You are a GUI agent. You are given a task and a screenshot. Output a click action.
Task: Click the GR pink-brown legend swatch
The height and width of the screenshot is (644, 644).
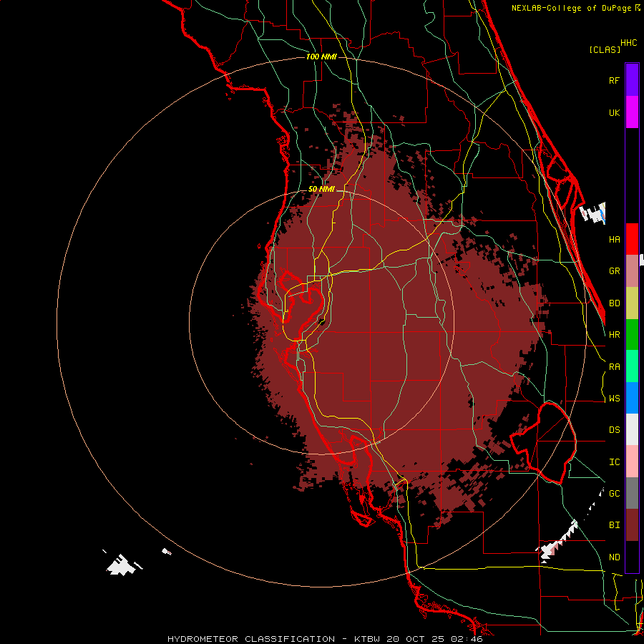click(x=632, y=271)
